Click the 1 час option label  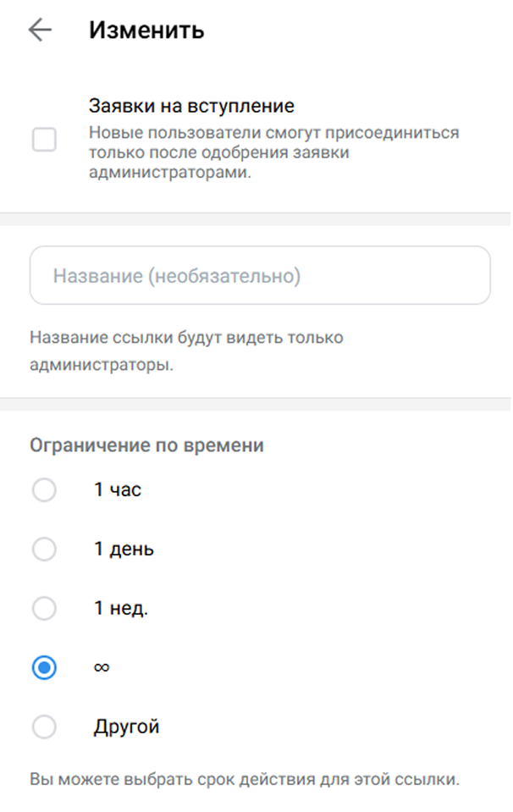point(118,490)
